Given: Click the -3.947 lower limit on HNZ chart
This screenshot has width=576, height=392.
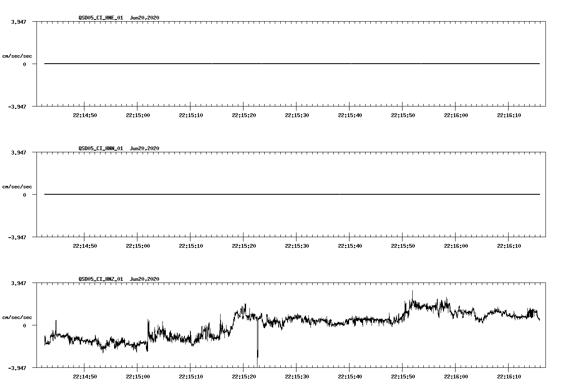Looking at the screenshot, I should point(17,368).
